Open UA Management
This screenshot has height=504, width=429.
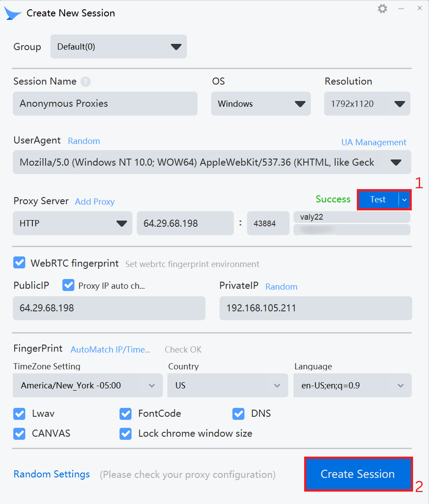374,142
